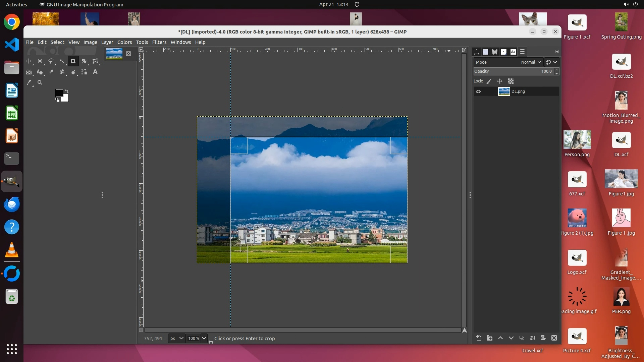Open the 100% zoom level dropdown
644x362 pixels.
pos(204,338)
